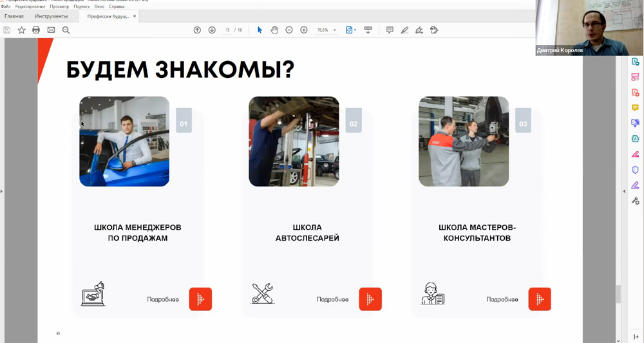Open Compress PDF tool in sidebar
644x343 pixels.
coord(635,138)
